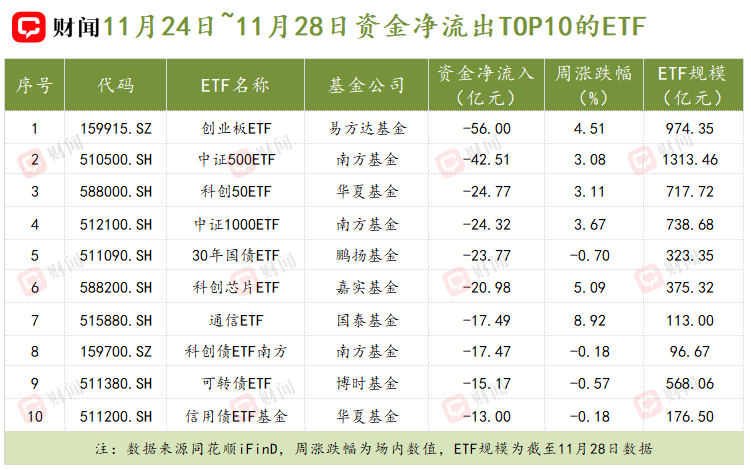Select the 周涨跌幅(%) column header
Screen dimensions: 751x470
pyautogui.click(x=594, y=85)
